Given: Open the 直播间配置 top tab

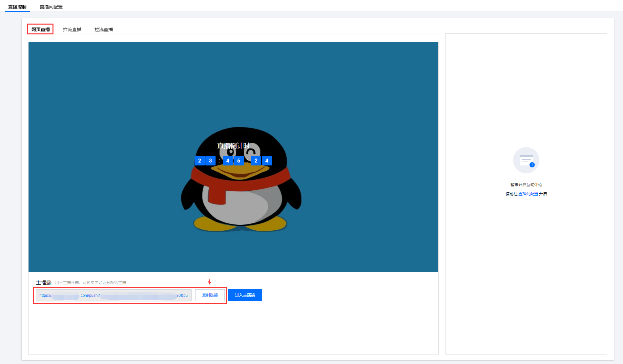Looking at the screenshot, I should 51,7.
